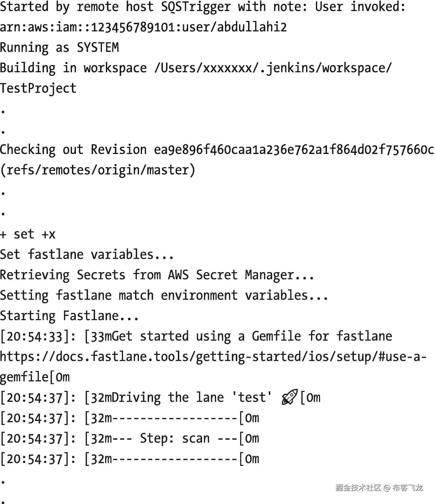
Task: Click the rocket emoji after lane 'test'
Action: point(289,397)
